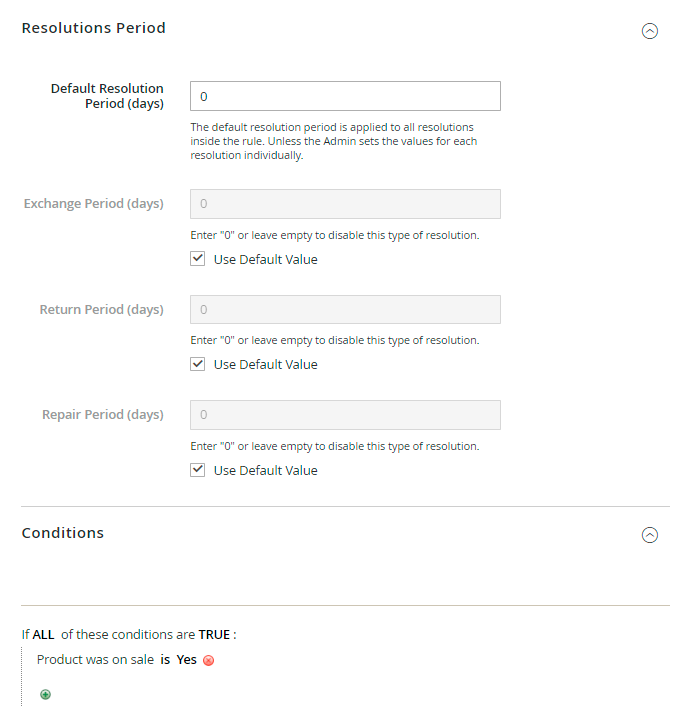Toggle Use Default Value for Exchange Period

(198, 259)
